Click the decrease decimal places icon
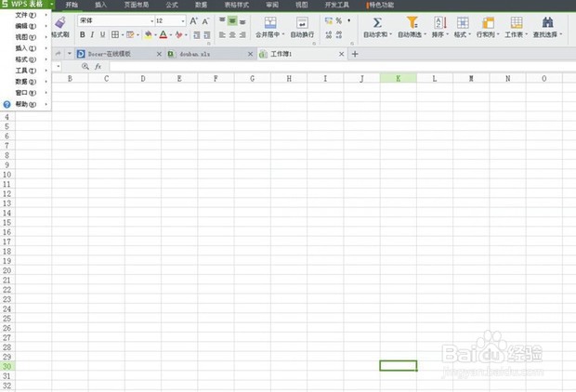 [339, 35]
